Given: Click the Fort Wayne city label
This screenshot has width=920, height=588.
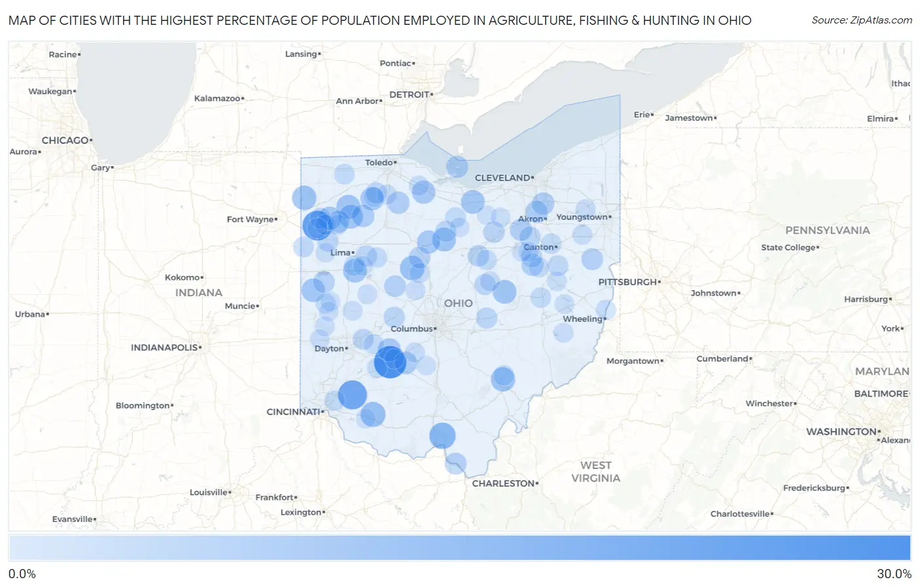Looking at the screenshot, I should tap(250, 220).
